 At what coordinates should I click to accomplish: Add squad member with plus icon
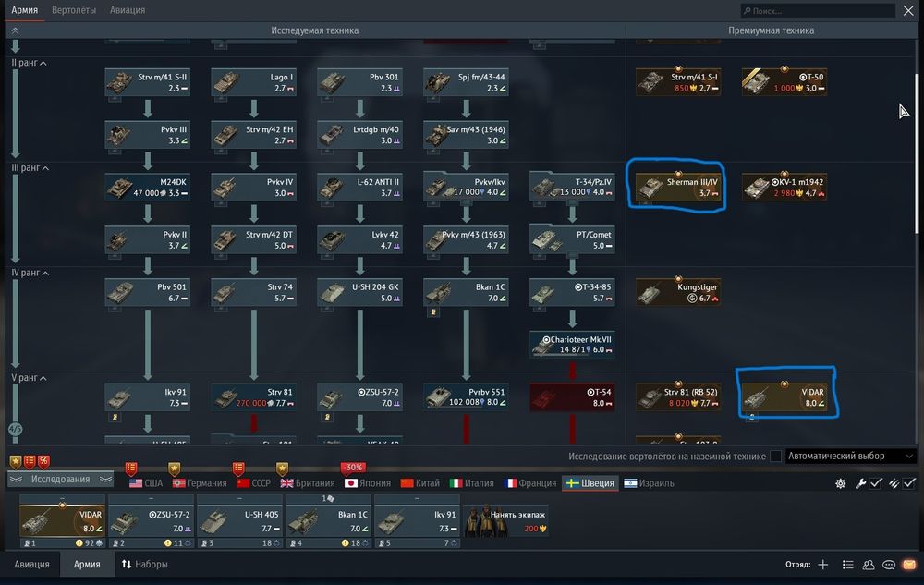823,565
